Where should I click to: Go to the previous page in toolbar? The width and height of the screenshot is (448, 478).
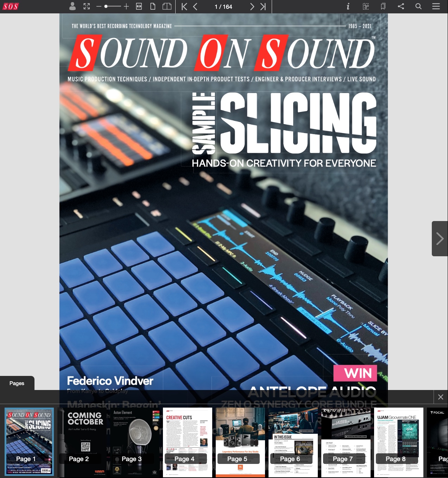195,7
